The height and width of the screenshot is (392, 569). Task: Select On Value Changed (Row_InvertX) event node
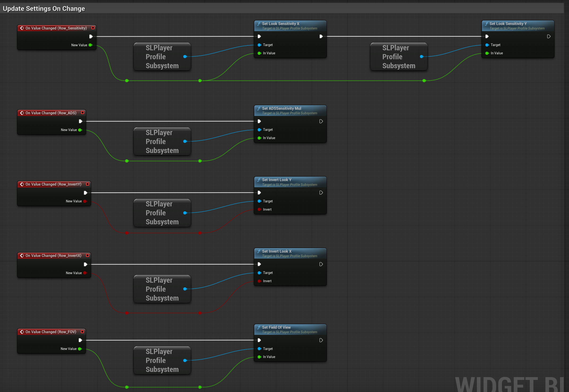point(54,265)
